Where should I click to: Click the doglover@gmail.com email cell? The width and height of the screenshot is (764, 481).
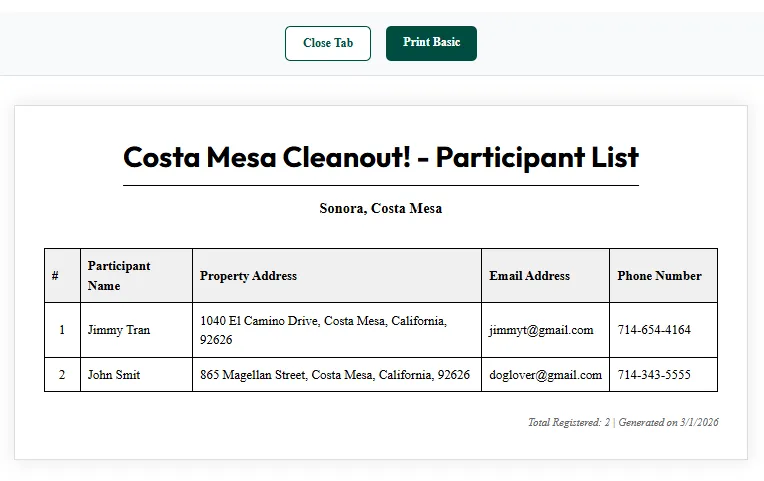click(545, 375)
